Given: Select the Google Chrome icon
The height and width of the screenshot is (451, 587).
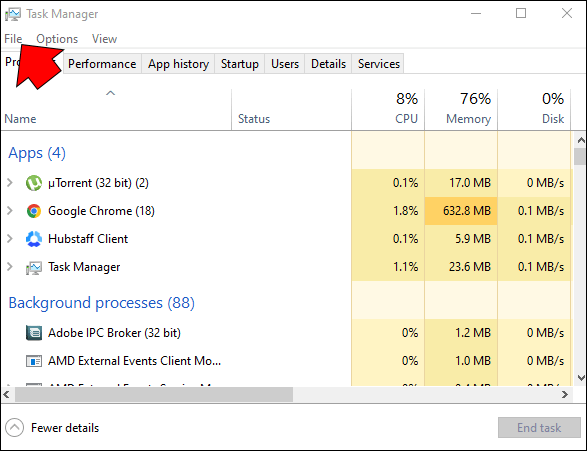Looking at the screenshot, I should click(x=34, y=211).
